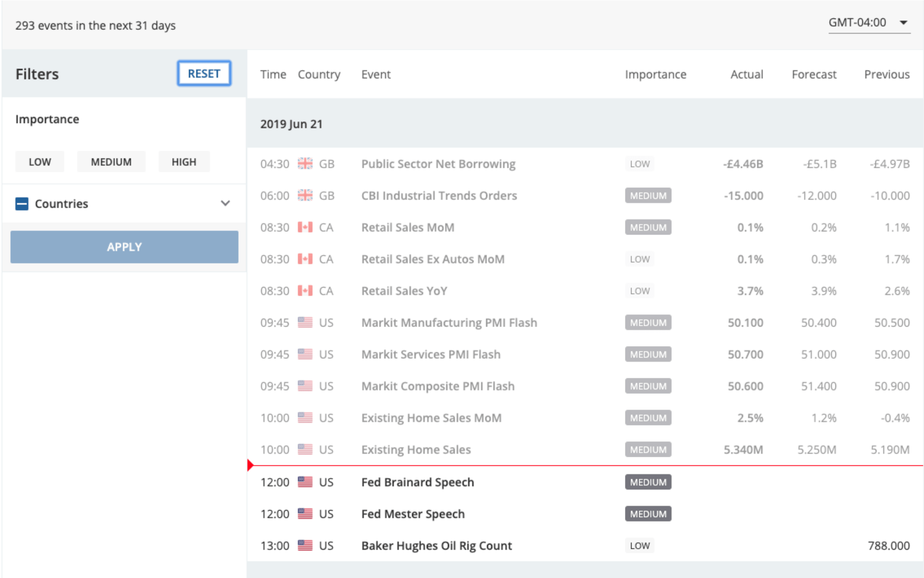Toggle the Countries checkbox
The height and width of the screenshot is (578, 924).
(x=22, y=204)
